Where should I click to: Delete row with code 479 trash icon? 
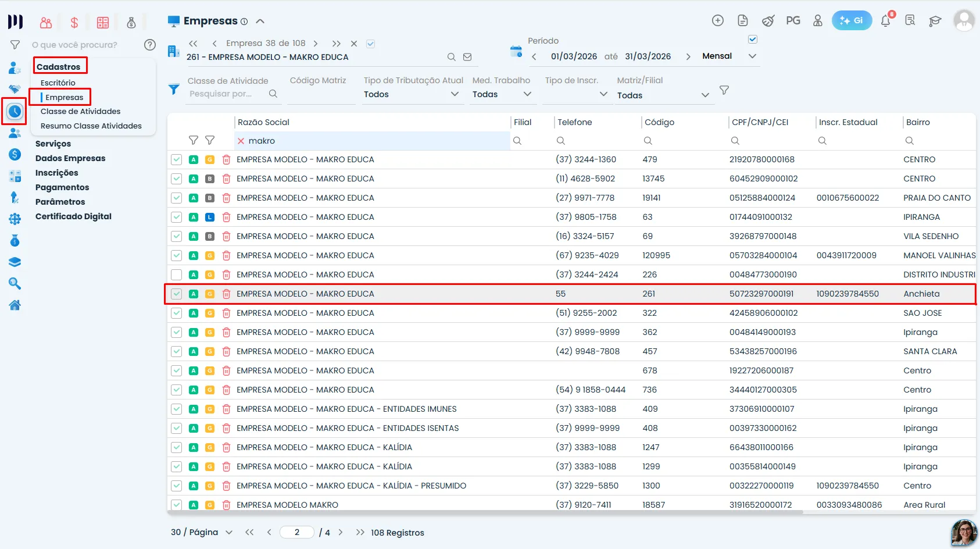[x=226, y=159]
